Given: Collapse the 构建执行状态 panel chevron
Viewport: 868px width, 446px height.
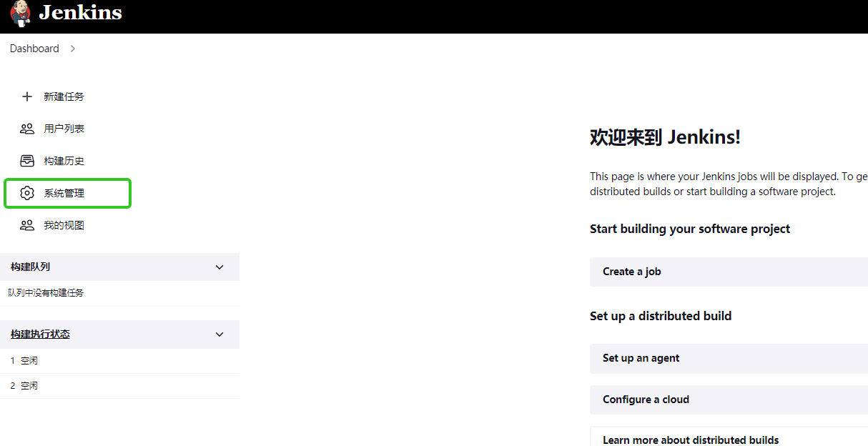Looking at the screenshot, I should coord(220,334).
